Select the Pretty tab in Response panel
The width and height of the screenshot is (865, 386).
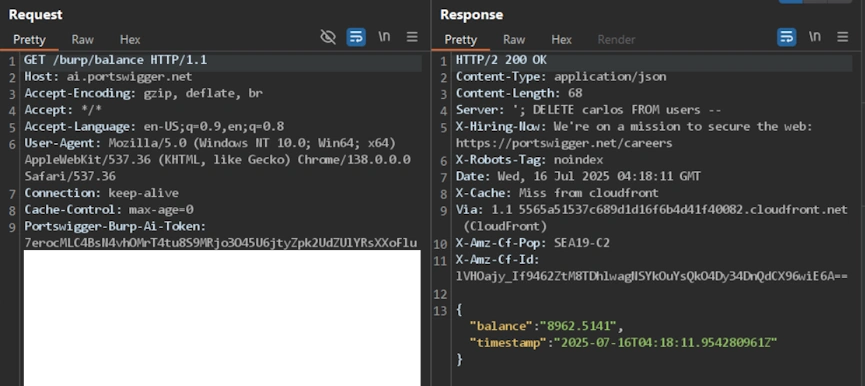click(x=461, y=40)
